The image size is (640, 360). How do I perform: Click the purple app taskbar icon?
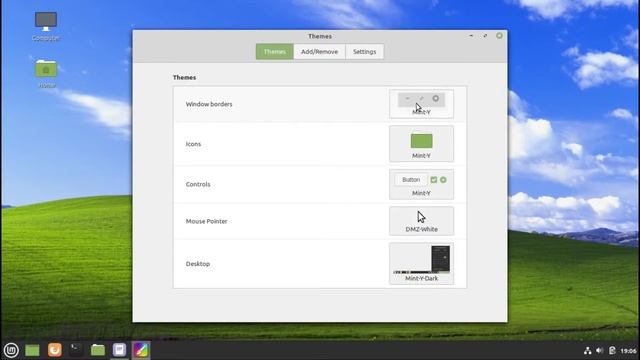pyautogui.click(x=120, y=350)
